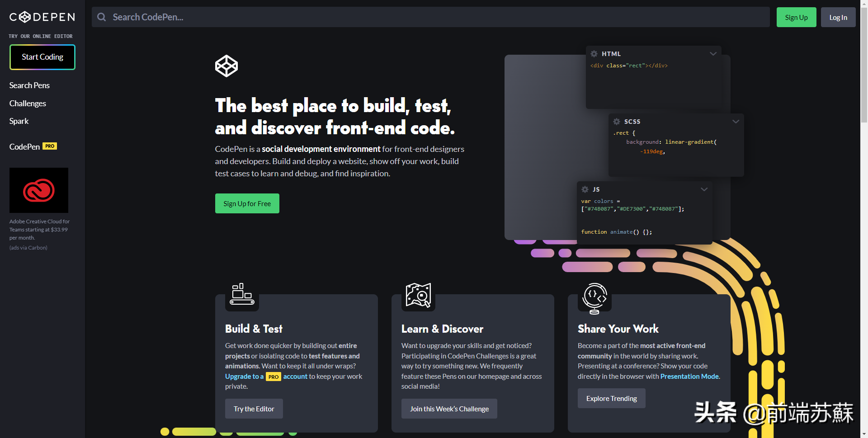
Task: Click the search magnifier icon
Action: [102, 17]
